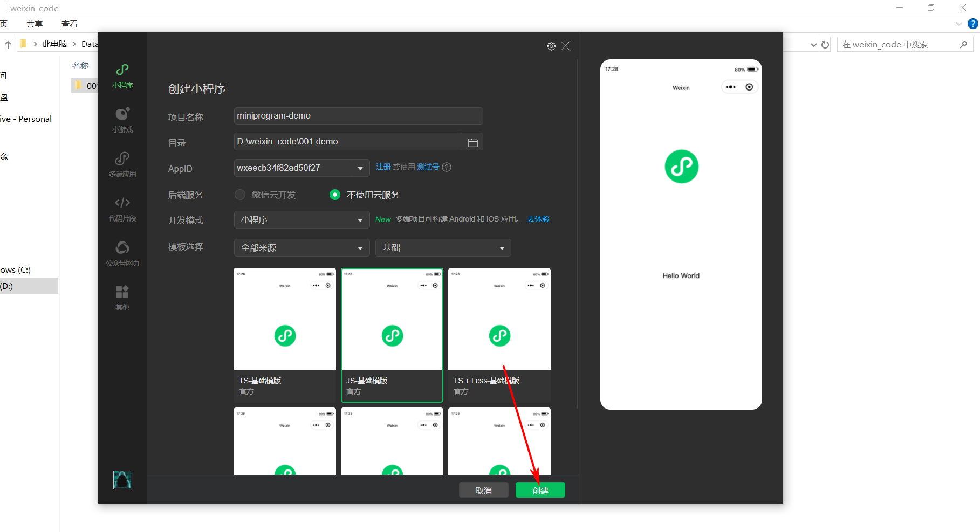Follow the 去体验 link
The image size is (980, 532).
(538, 219)
